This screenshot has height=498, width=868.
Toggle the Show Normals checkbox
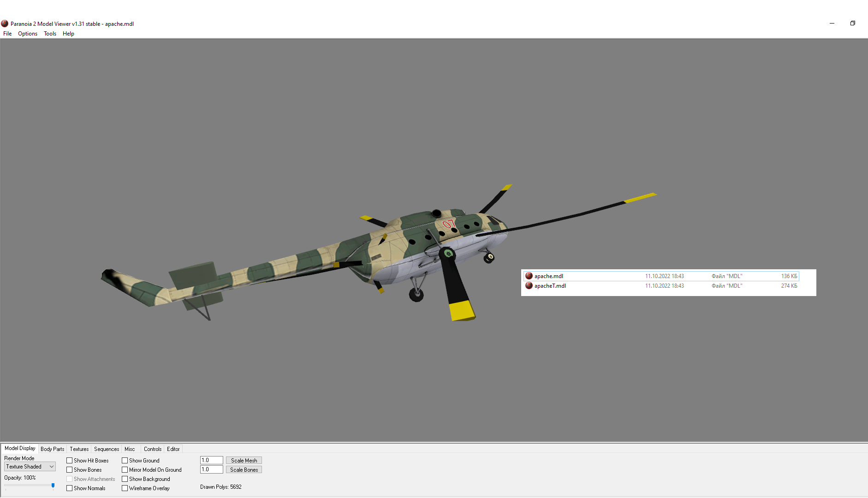point(70,488)
